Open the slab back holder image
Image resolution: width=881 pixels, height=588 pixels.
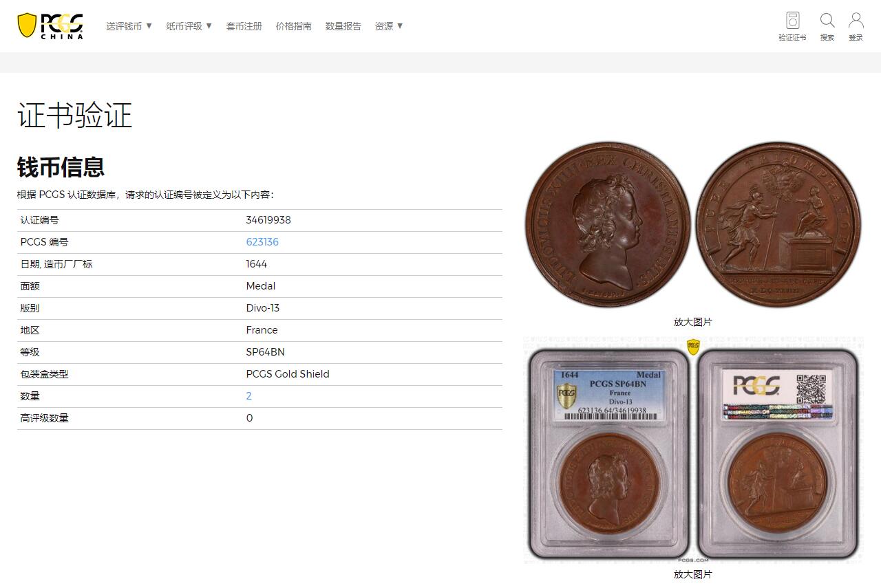point(778,454)
